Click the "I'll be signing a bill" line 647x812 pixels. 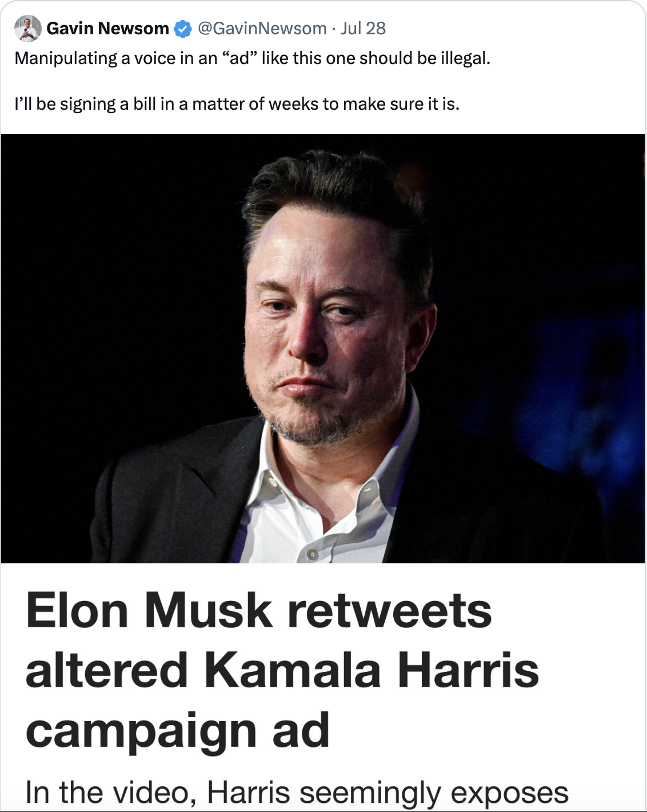(x=237, y=104)
